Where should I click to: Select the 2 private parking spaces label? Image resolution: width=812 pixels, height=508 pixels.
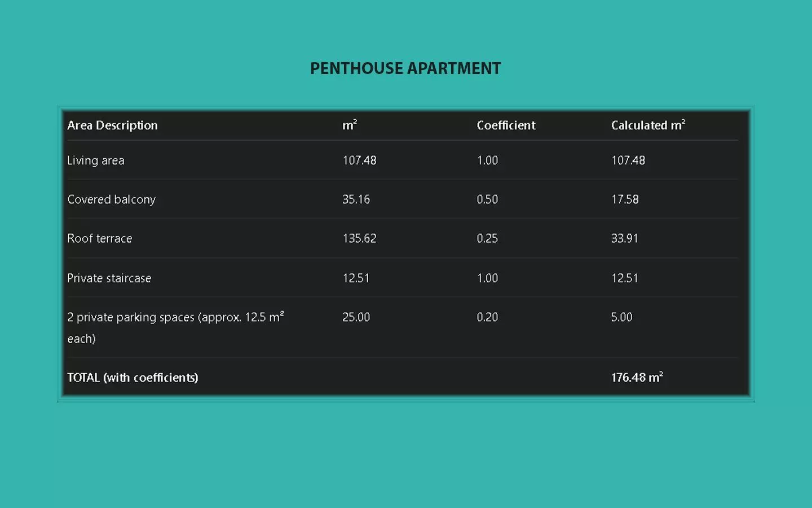tap(175, 327)
